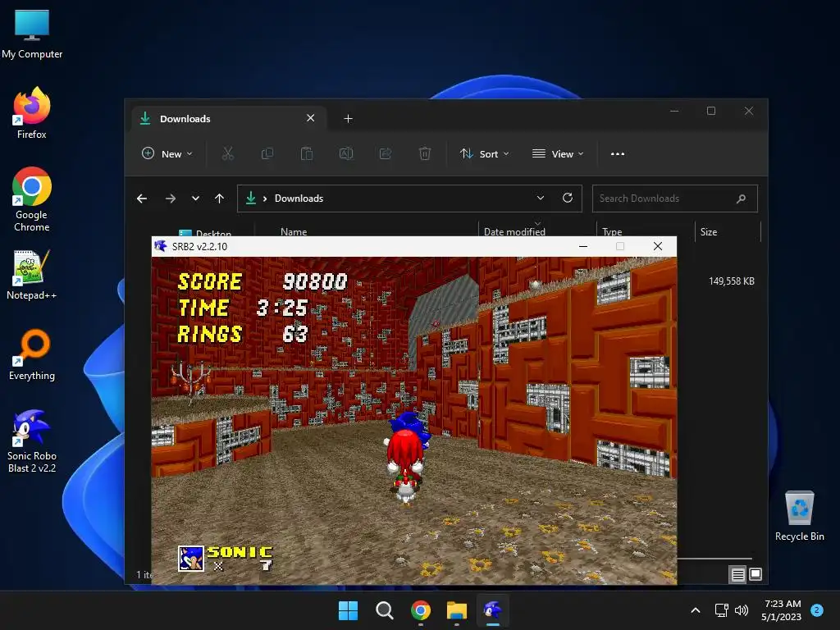Open the notification badge

click(817, 609)
